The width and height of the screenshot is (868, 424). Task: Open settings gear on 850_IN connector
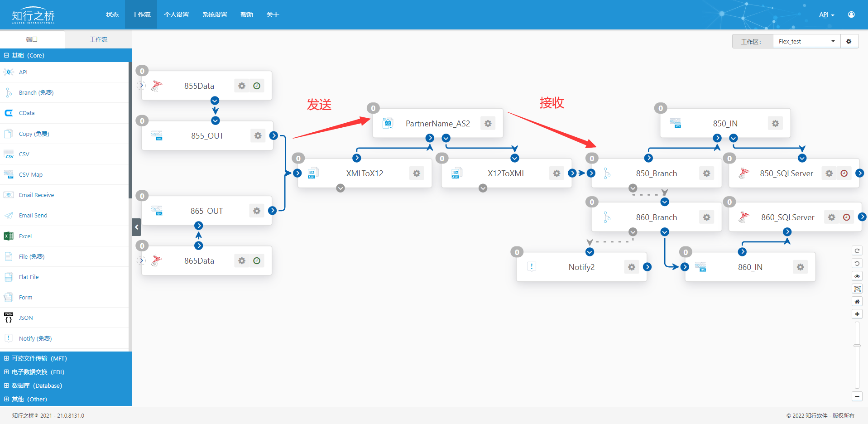(775, 123)
